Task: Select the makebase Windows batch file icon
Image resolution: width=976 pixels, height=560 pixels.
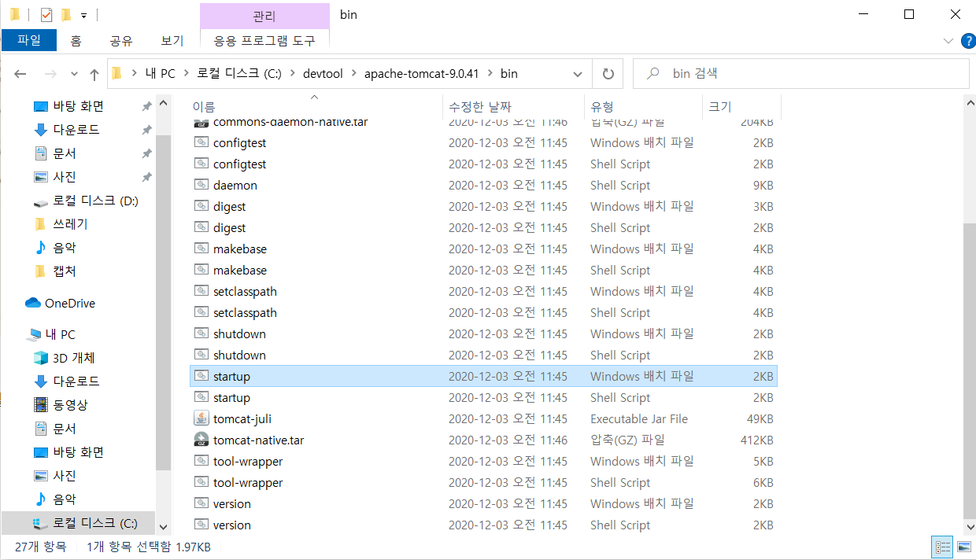Action: [201, 249]
